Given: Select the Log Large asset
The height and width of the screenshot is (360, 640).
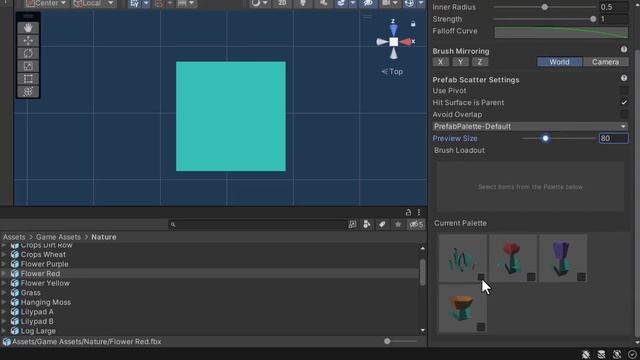Looking at the screenshot, I should pyautogui.click(x=38, y=331).
